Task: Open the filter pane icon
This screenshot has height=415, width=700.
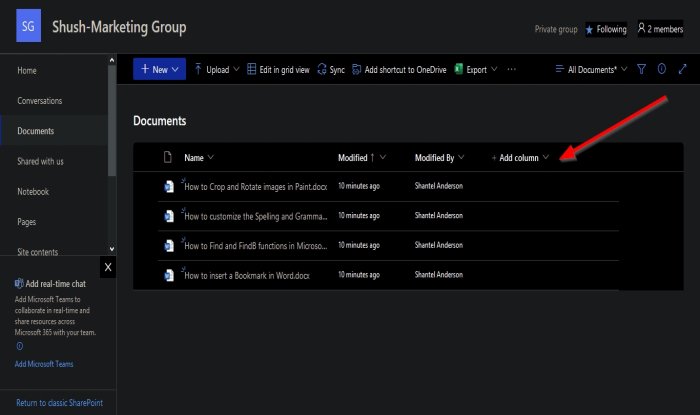Action: [641, 70]
